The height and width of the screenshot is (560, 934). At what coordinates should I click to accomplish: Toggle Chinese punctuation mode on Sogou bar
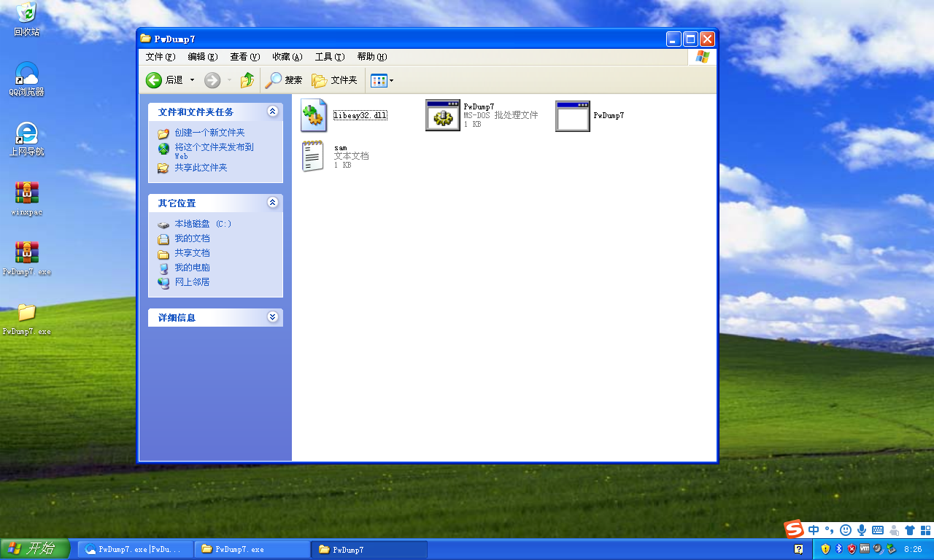pyautogui.click(x=830, y=530)
